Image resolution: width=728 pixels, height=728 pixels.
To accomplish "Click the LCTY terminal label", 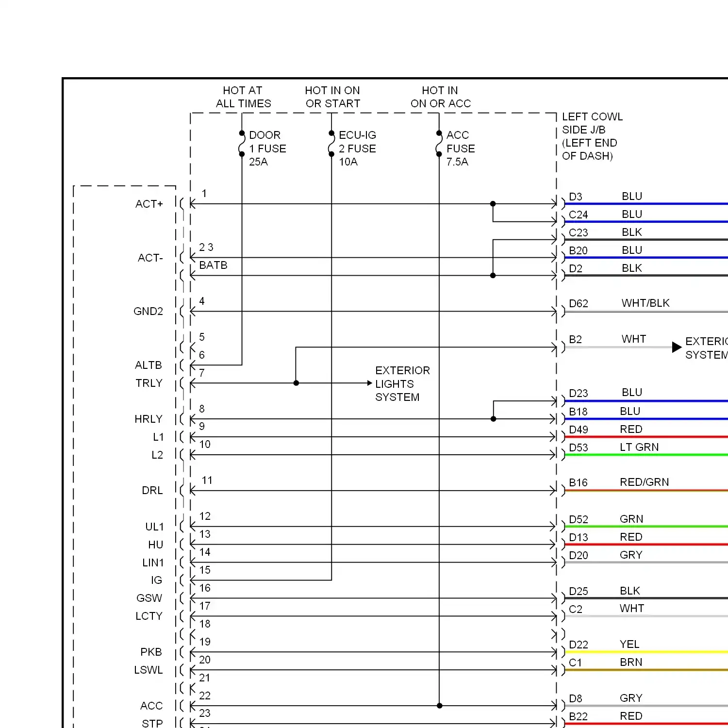I will coord(149,616).
